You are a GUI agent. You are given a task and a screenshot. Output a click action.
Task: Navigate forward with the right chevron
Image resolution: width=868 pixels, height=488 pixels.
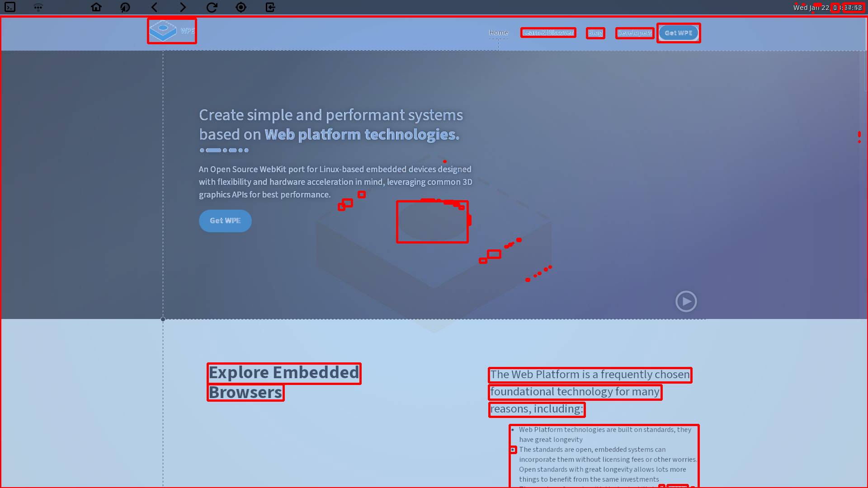(183, 7)
